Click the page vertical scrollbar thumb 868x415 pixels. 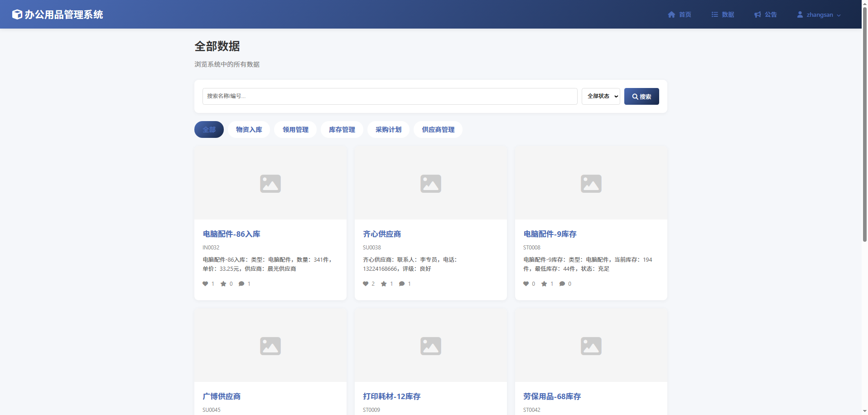pyautogui.click(x=864, y=125)
